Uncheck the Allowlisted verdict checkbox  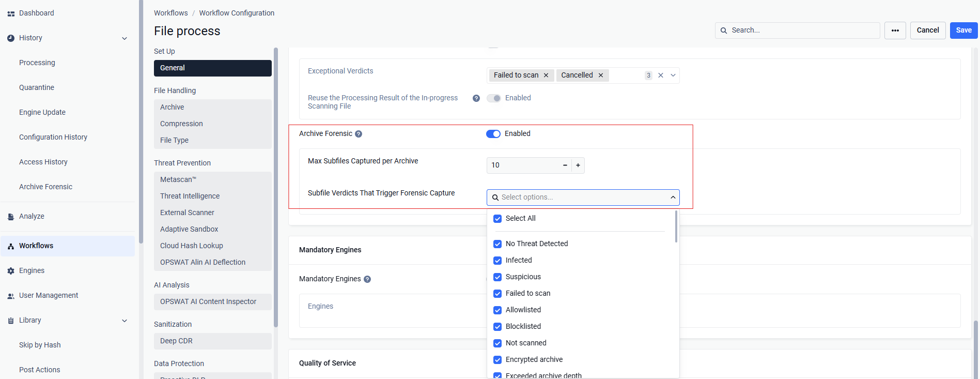(497, 310)
